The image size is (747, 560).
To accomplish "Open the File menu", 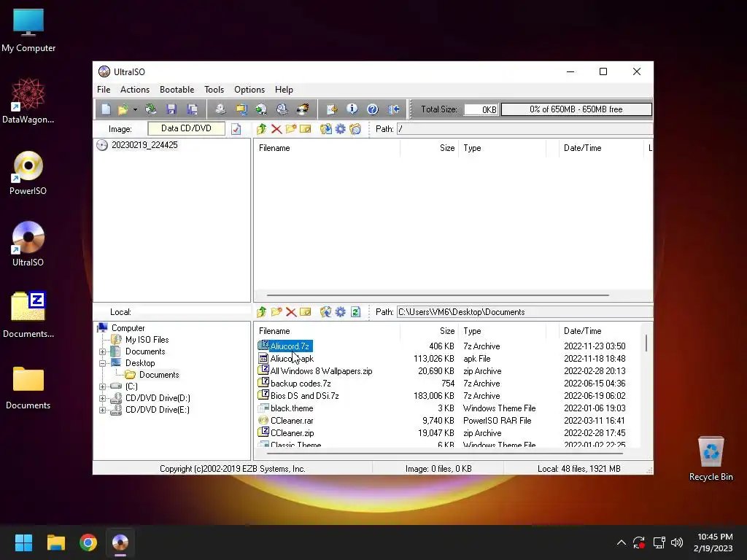I will tap(104, 90).
